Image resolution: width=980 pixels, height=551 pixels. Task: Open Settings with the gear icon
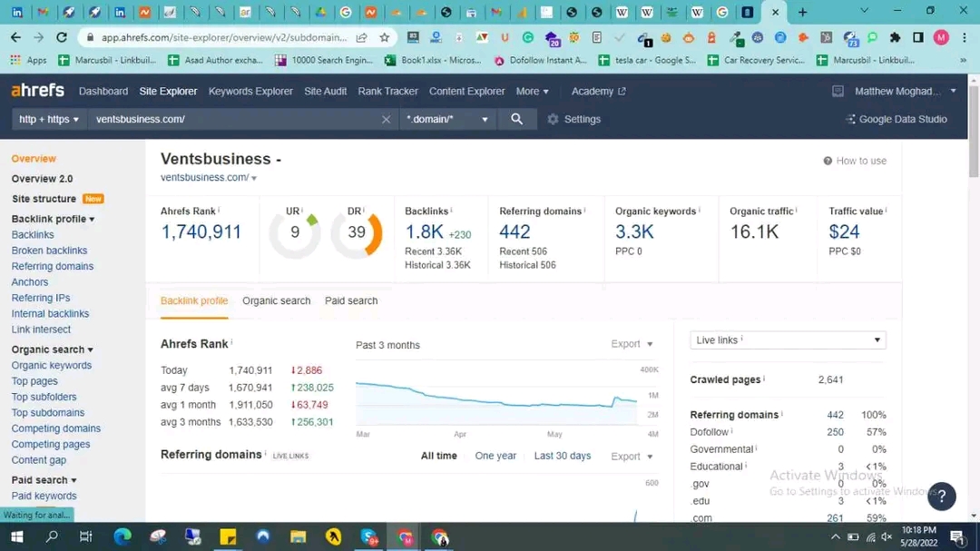(x=573, y=119)
